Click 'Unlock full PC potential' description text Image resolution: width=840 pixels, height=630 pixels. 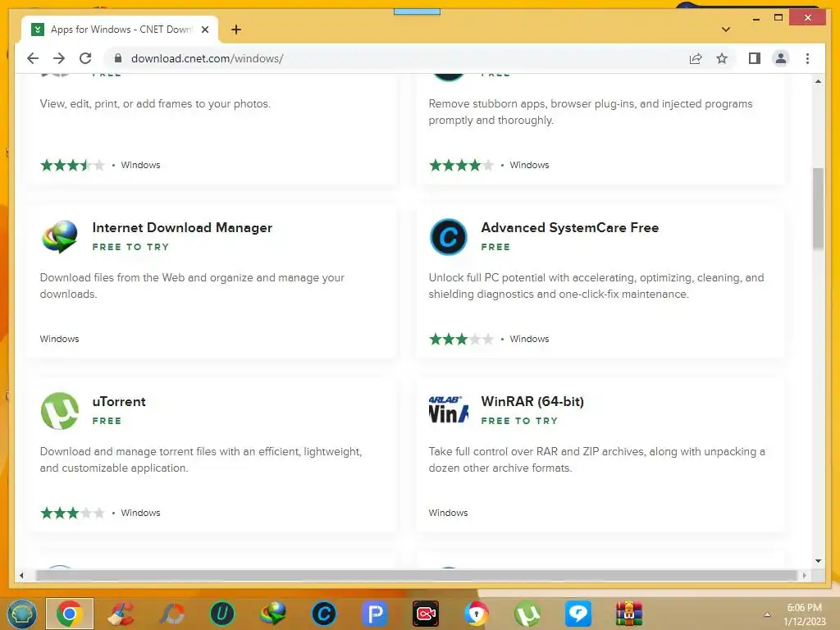tap(596, 285)
